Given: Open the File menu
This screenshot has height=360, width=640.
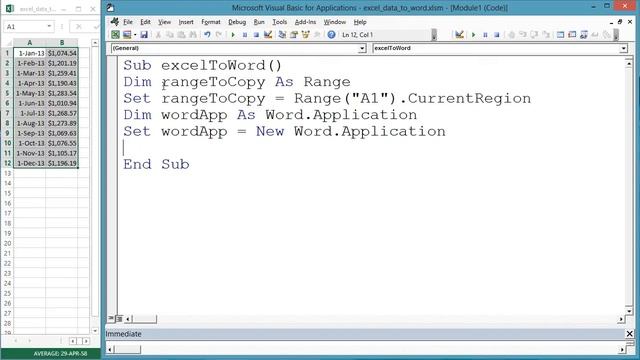Looking at the screenshot, I should pos(128,22).
